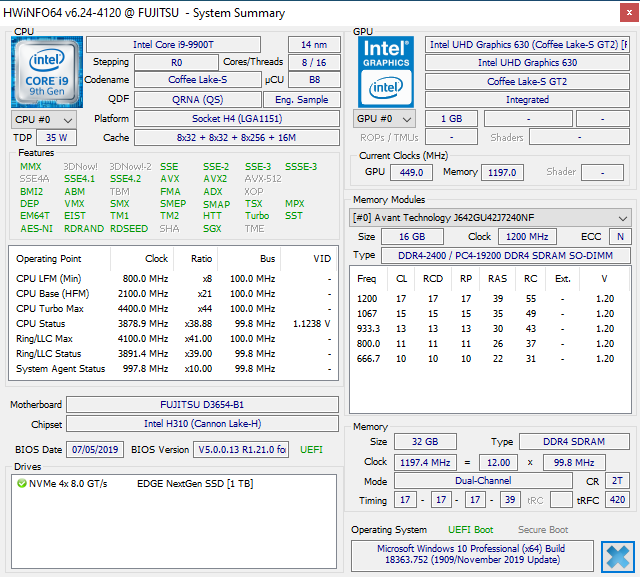
Task: Click the AVX2 feature label
Action: (x=215, y=179)
